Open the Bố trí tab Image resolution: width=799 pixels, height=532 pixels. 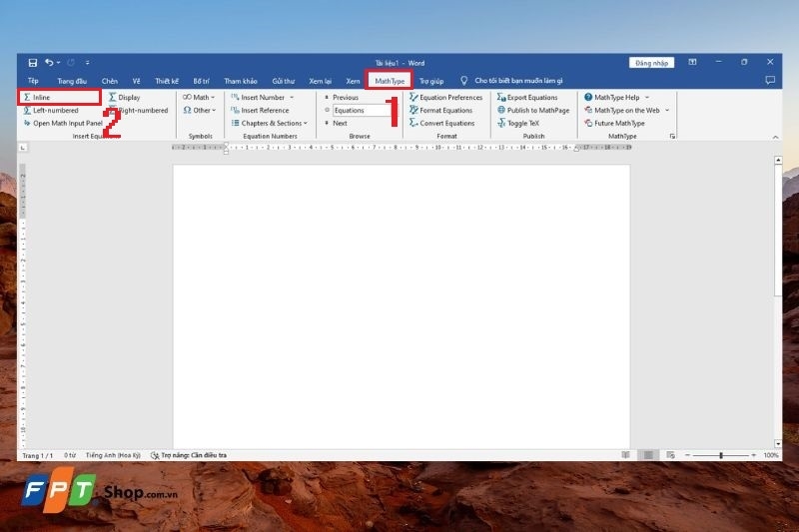[202, 81]
